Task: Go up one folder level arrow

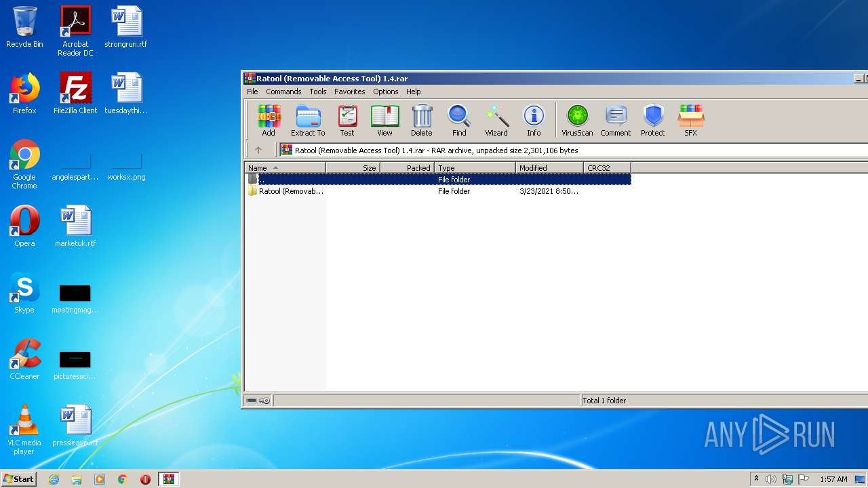Action: (x=258, y=150)
